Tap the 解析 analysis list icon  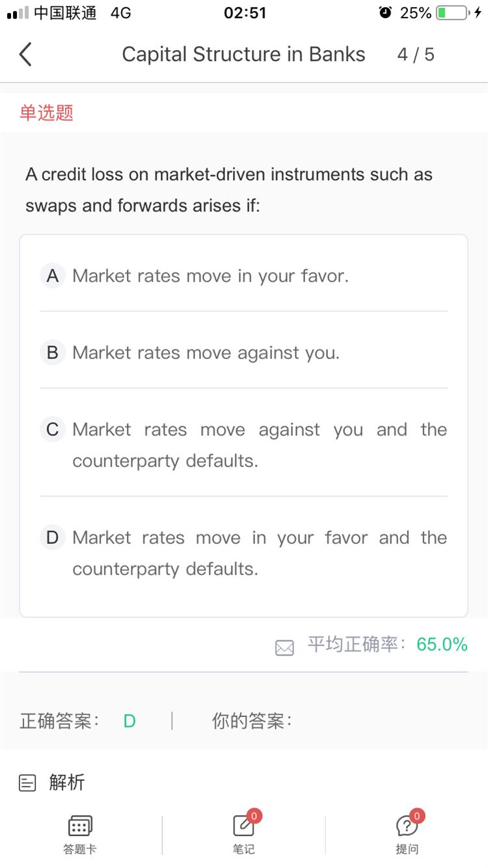point(28,783)
